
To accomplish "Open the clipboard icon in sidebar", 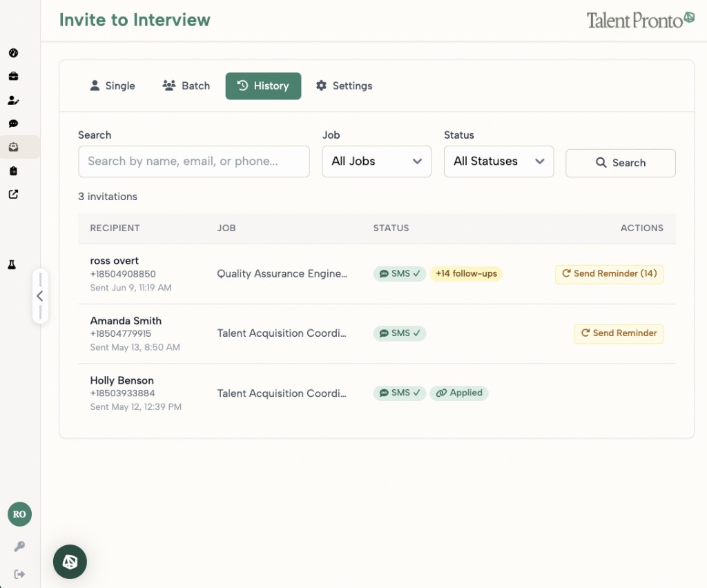I will (14, 170).
